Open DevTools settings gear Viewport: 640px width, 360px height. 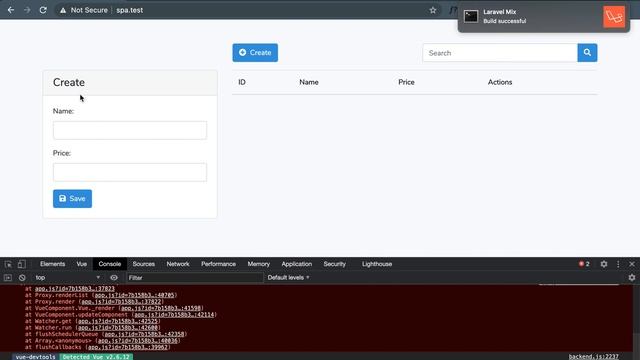(x=604, y=264)
